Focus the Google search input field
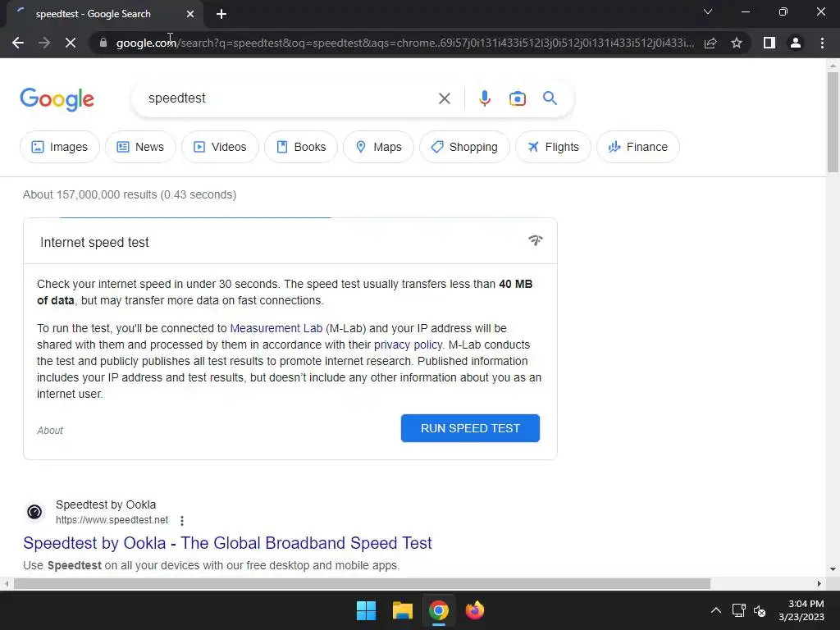Viewport: 840px width, 630px height. point(290,98)
